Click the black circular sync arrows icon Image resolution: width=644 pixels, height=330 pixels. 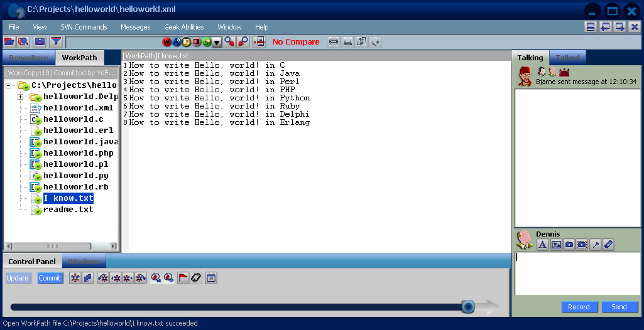click(196, 278)
